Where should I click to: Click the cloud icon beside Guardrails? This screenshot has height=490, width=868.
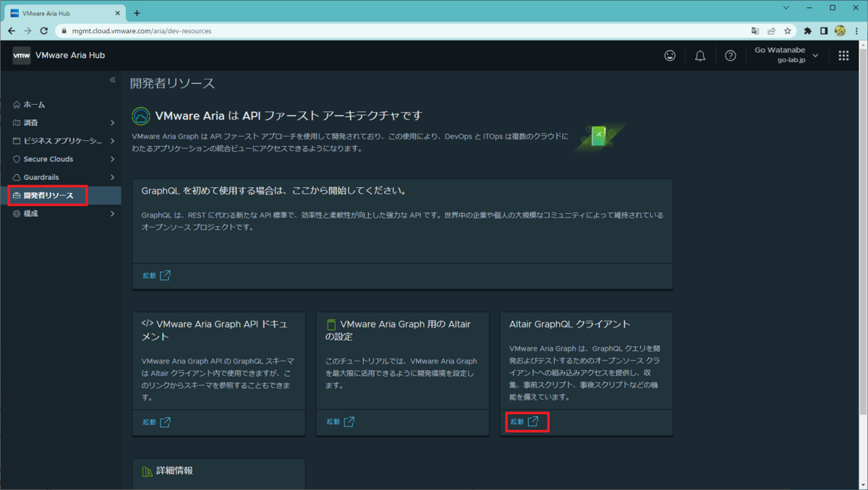pyautogui.click(x=17, y=177)
